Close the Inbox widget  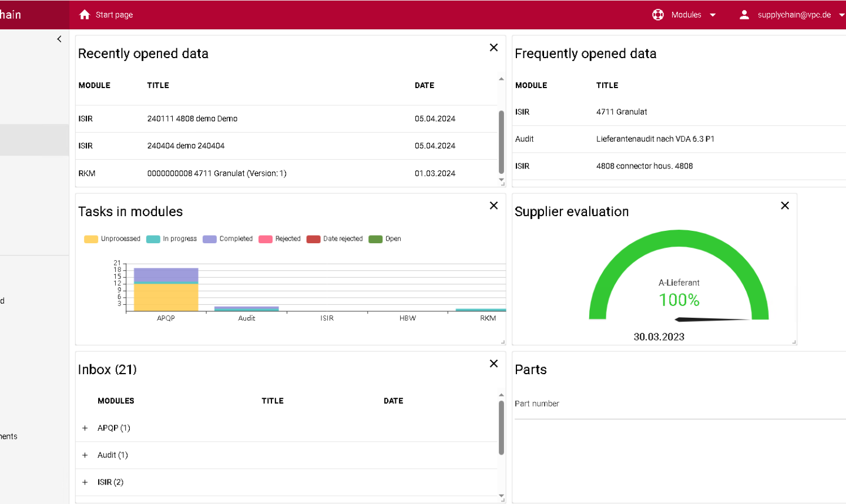point(493,364)
